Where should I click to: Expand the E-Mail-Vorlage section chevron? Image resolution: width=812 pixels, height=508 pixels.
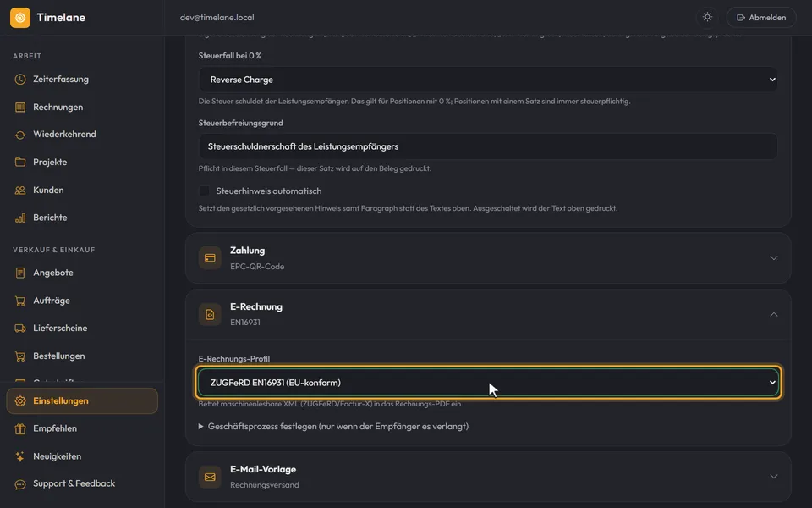coord(774,477)
